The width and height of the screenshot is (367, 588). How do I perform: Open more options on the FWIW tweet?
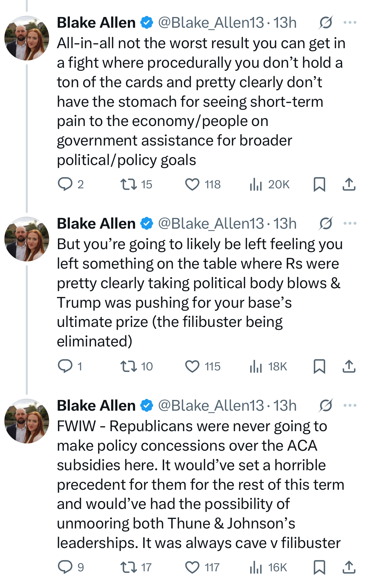(x=350, y=406)
